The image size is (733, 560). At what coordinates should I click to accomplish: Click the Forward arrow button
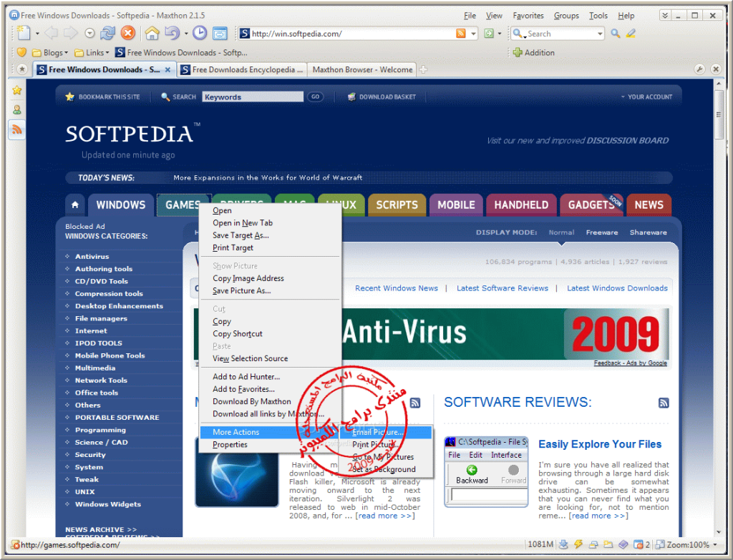click(x=71, y=33)
